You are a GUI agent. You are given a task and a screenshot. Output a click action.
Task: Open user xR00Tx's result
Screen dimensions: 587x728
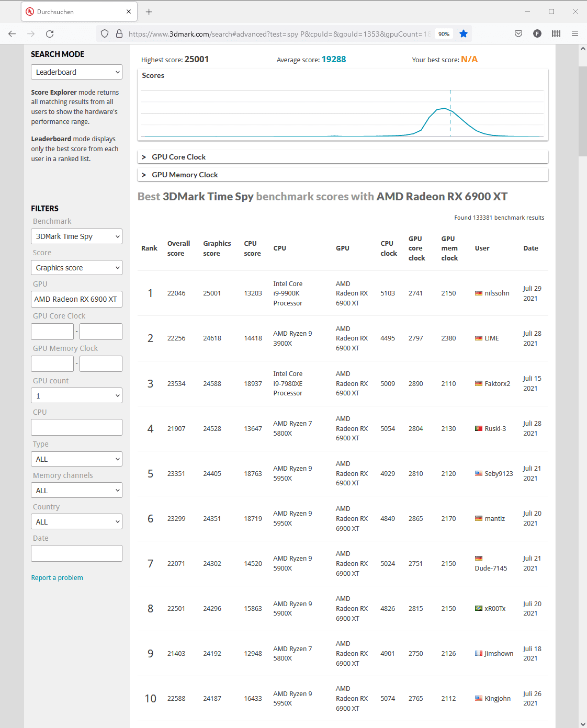point(495,609)
